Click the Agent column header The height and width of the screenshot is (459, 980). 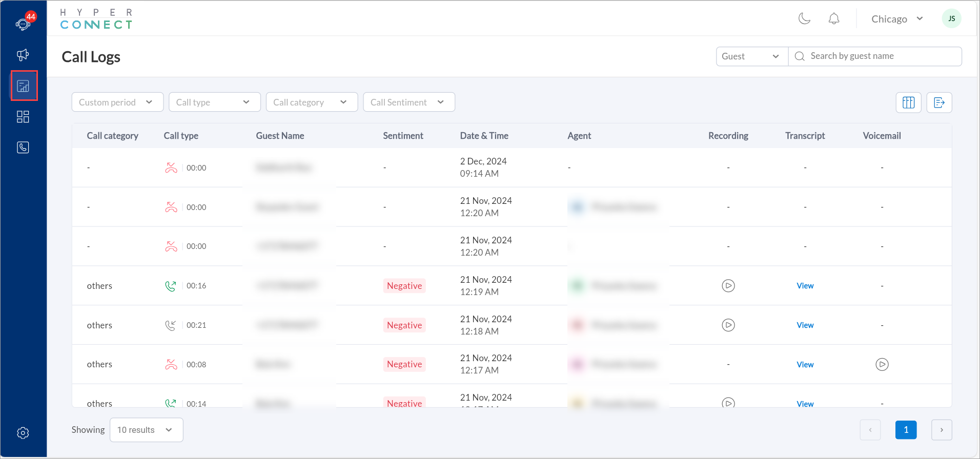[x=579, y=136]
